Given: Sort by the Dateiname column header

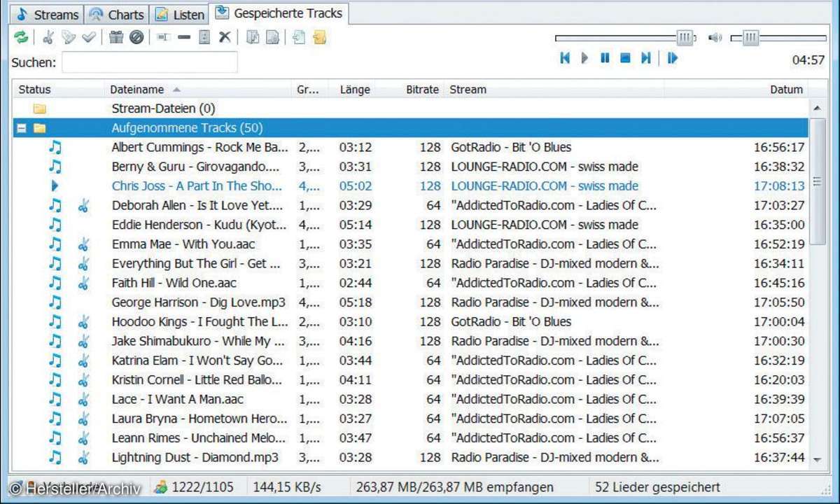Looking at the screenshot, I should 136,90.
